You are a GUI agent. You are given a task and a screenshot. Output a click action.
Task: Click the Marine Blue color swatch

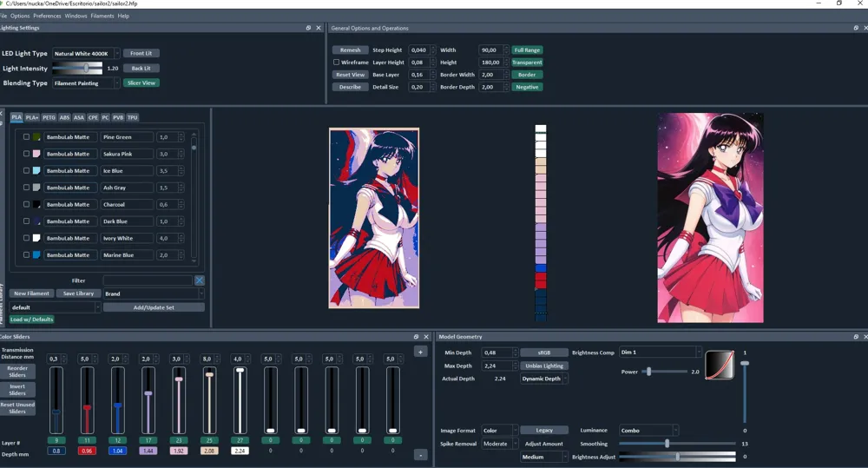point(36,254)
